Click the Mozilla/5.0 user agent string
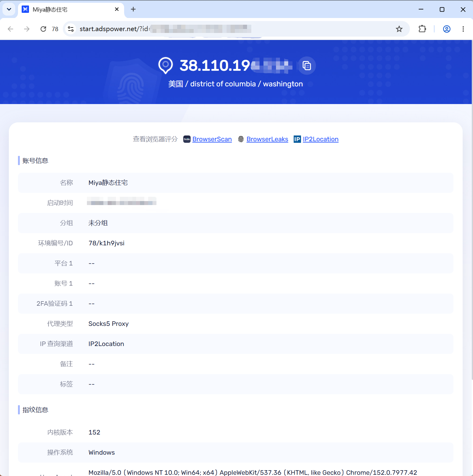473x476 pixels. point(253,472)
